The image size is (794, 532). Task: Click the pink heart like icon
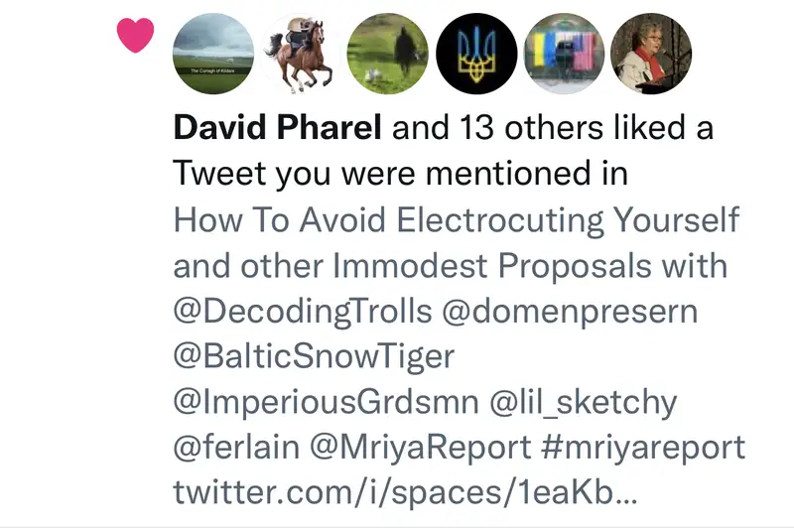(x=135, y=37)
